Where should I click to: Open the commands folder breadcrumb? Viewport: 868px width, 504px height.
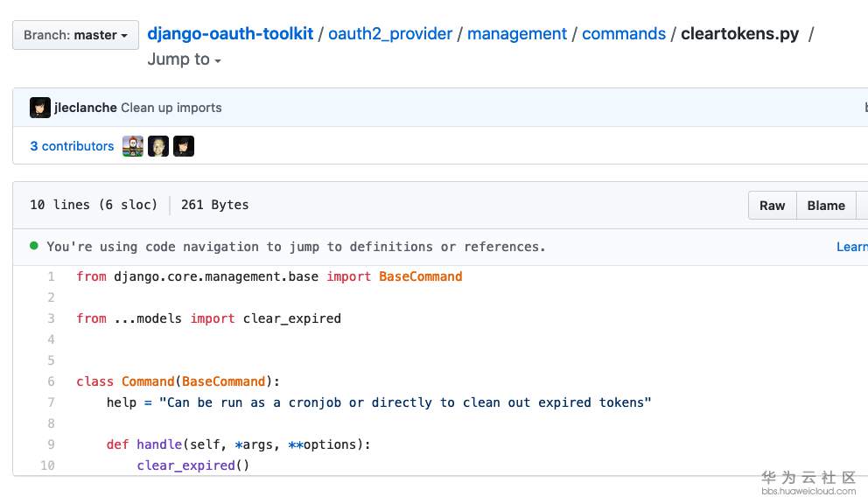624,34
